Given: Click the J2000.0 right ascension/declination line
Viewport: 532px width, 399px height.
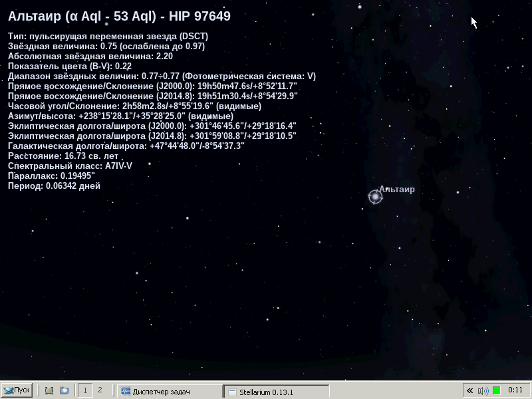Looking at the screenshot, I should tap(153, 86).
